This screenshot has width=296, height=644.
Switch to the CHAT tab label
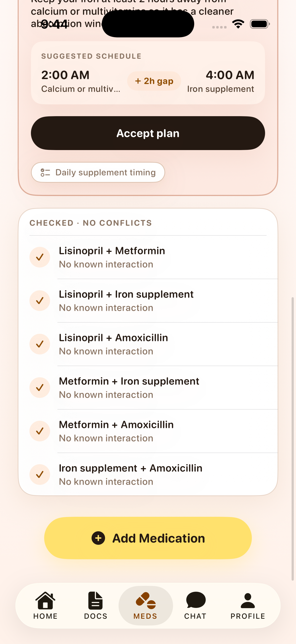(195, 616)
